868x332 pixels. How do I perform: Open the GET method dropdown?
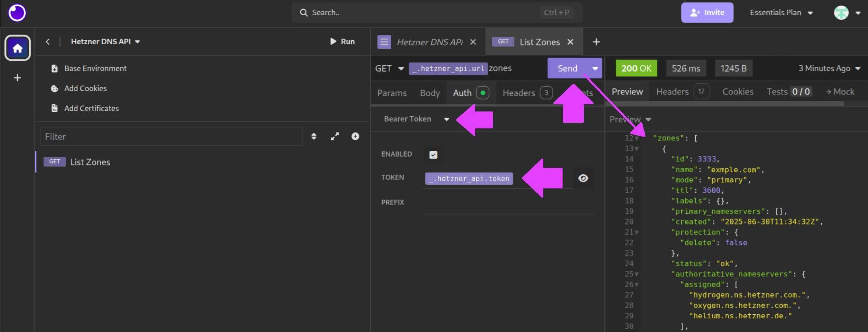click(389, 68)
